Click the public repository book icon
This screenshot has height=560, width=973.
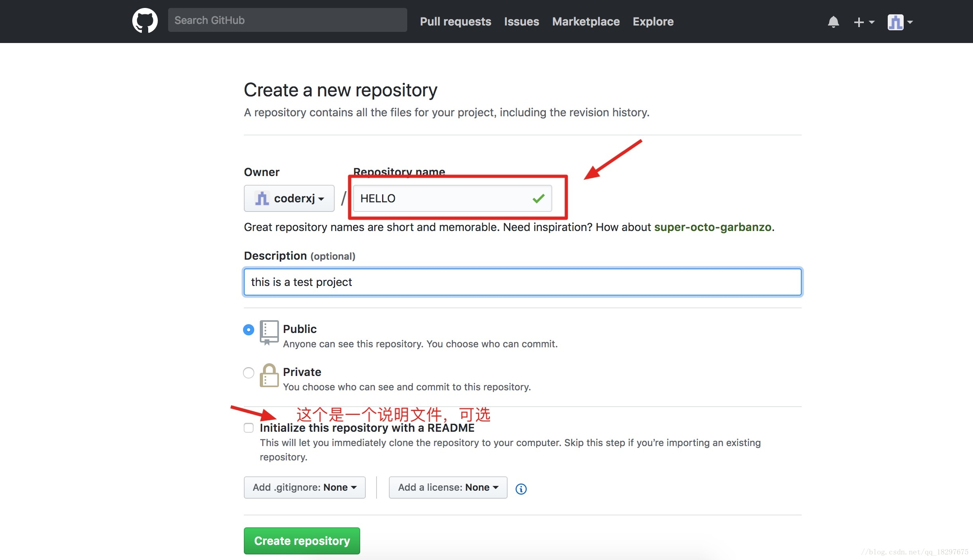point(269,332)
